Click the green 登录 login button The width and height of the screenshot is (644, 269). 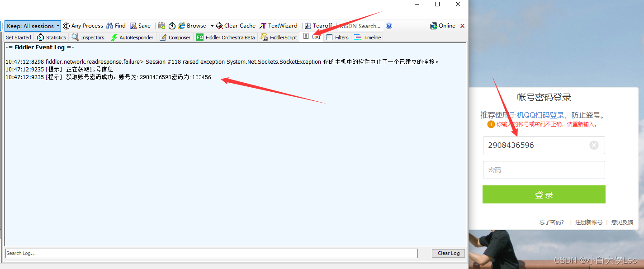point(544,195)
